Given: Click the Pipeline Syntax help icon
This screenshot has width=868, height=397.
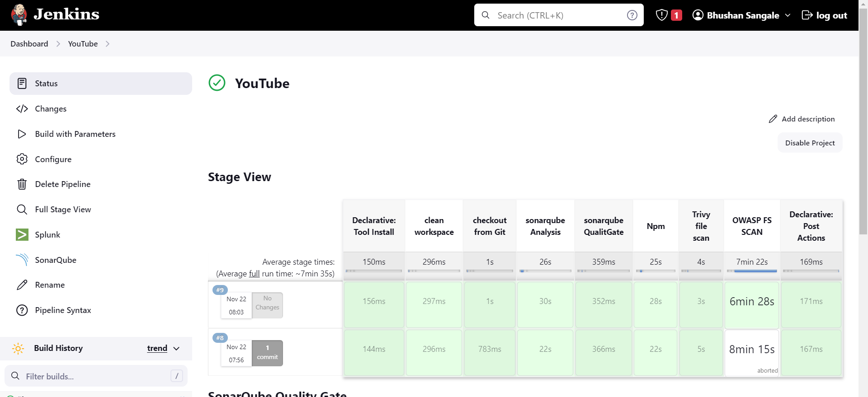Looking at the screenshot, I should 22,310.
